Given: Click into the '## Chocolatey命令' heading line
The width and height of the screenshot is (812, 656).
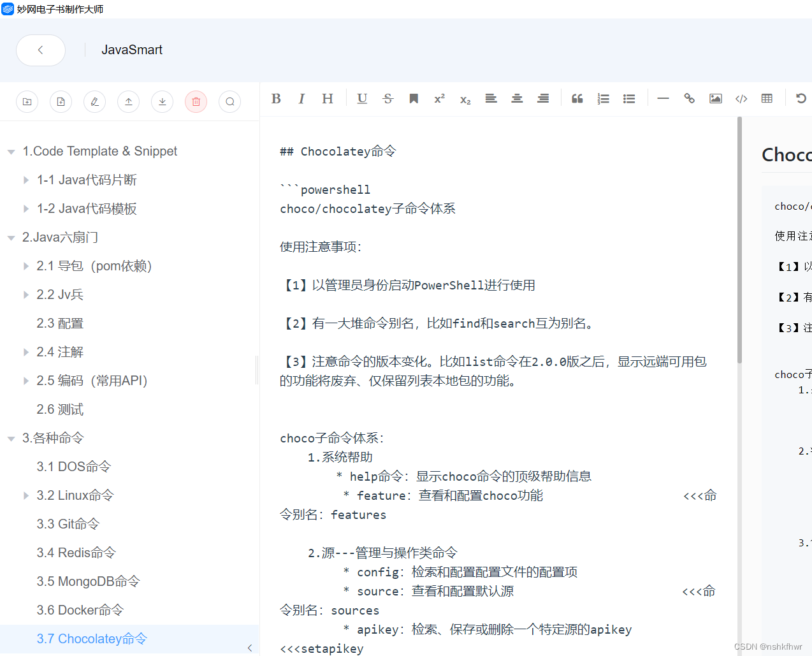Looking at the screenshot, I should click(338, 152).
